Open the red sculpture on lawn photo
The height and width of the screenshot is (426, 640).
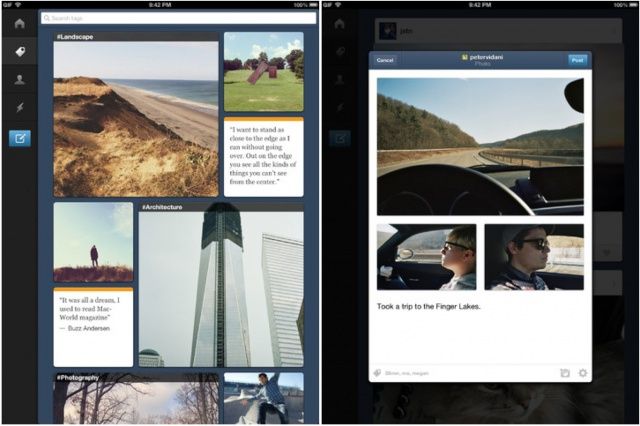pos(263,72)
